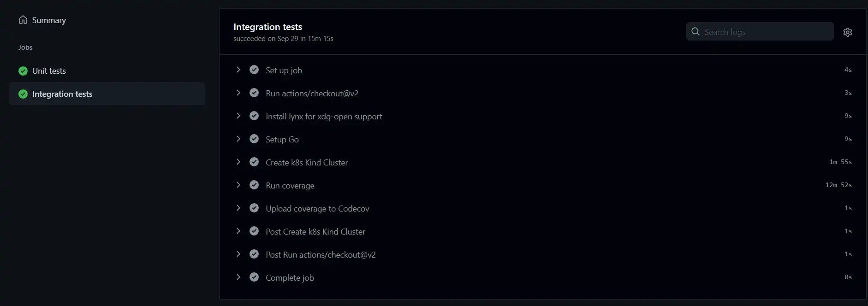
Task: Click the status check icon for Setup Go
Action: (254, 139)
